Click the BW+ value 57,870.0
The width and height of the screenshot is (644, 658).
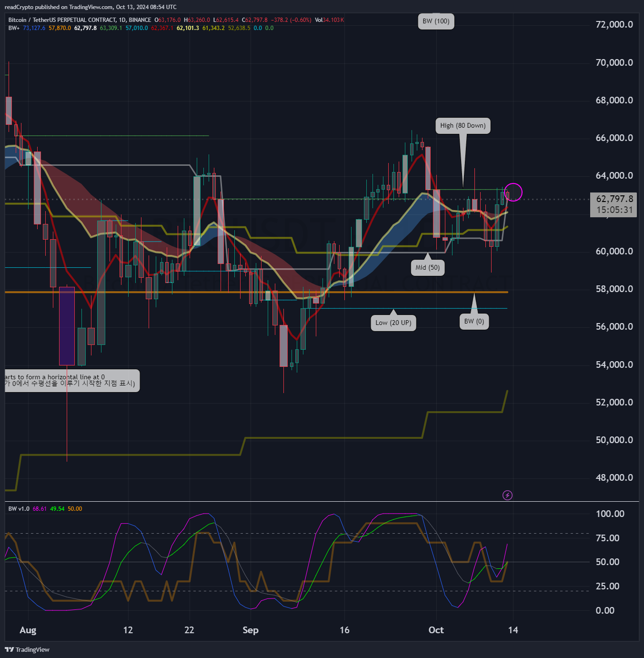60,28
